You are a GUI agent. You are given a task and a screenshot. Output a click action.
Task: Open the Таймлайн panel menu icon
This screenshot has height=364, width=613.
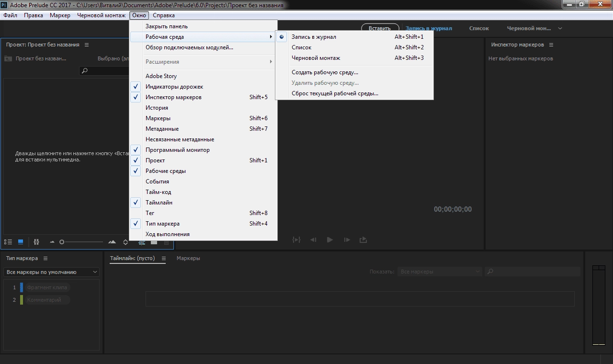pyautogui.click(x=163, y=258)
